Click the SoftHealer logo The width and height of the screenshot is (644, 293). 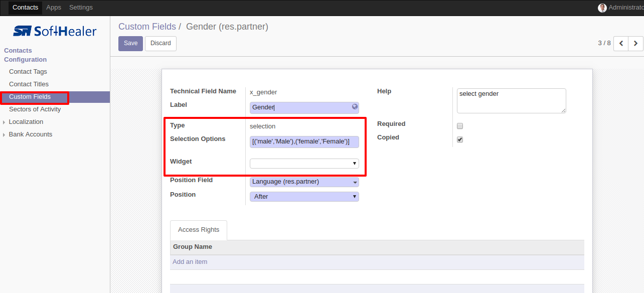click(x=55, y=31)
